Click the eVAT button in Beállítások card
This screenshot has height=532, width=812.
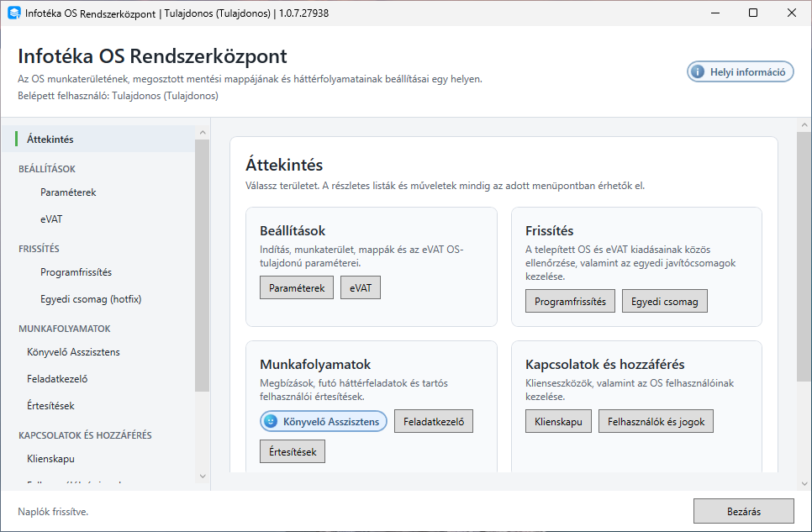(x=361, y=288)
